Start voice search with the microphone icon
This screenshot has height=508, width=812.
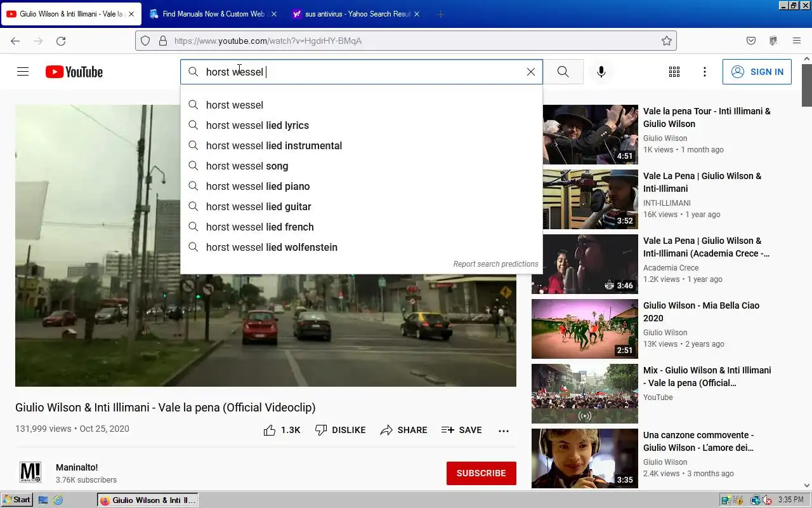tap(601, 72)
